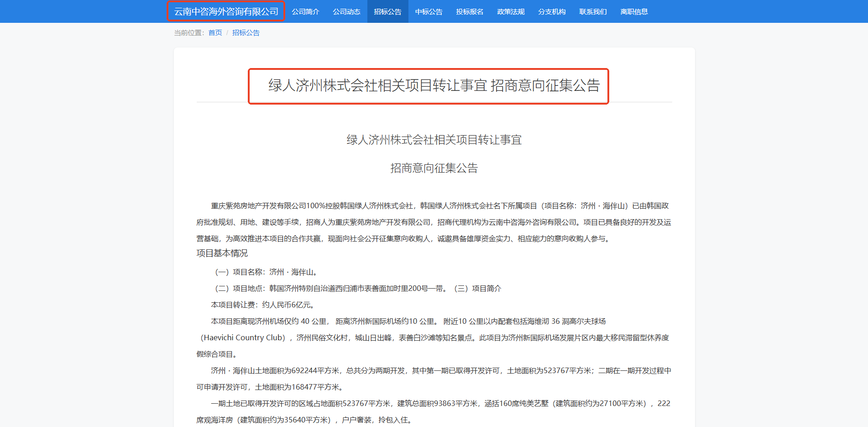Click the 项目基本情况 section heading
Screen dimensions: 868x427
coord(222,253)
